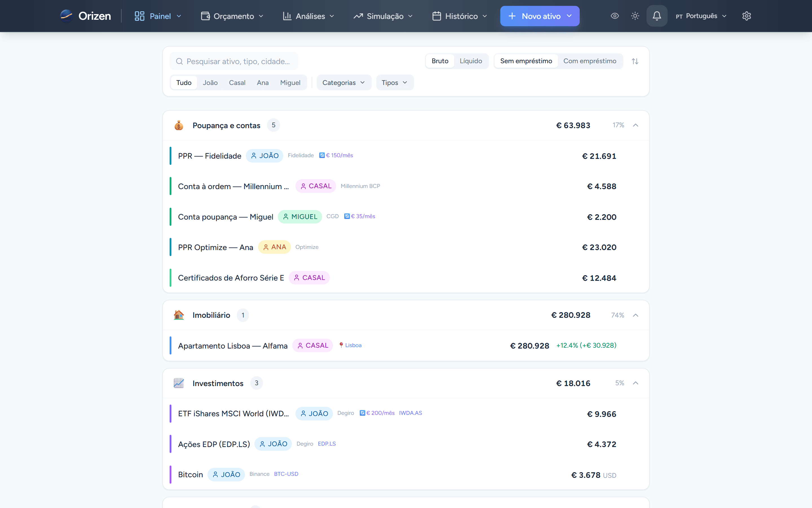This screenshot has width=812, height=508.
Task: Open settings gear icon
Action: [746, 16]
